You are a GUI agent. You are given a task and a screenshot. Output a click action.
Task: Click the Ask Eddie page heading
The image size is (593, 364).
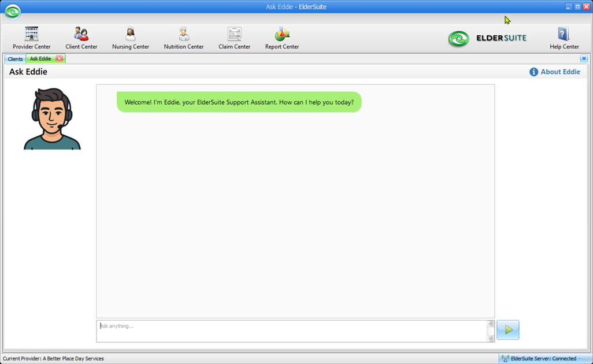[28, 72]
